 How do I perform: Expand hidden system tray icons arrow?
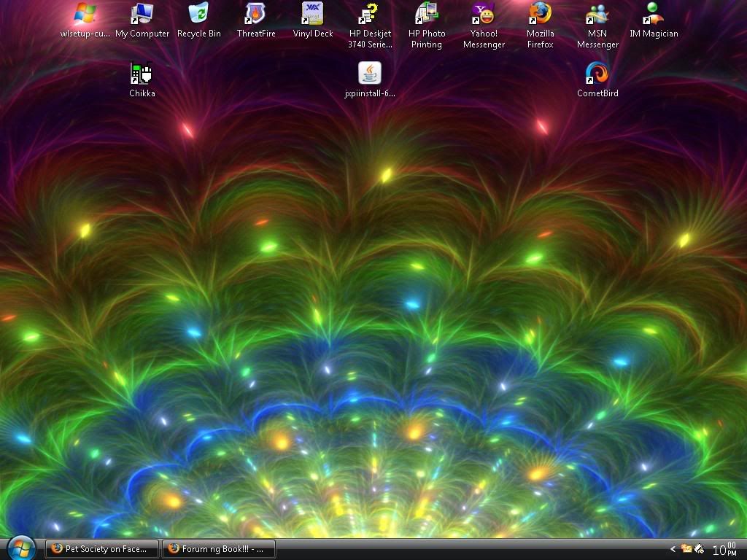673,549
